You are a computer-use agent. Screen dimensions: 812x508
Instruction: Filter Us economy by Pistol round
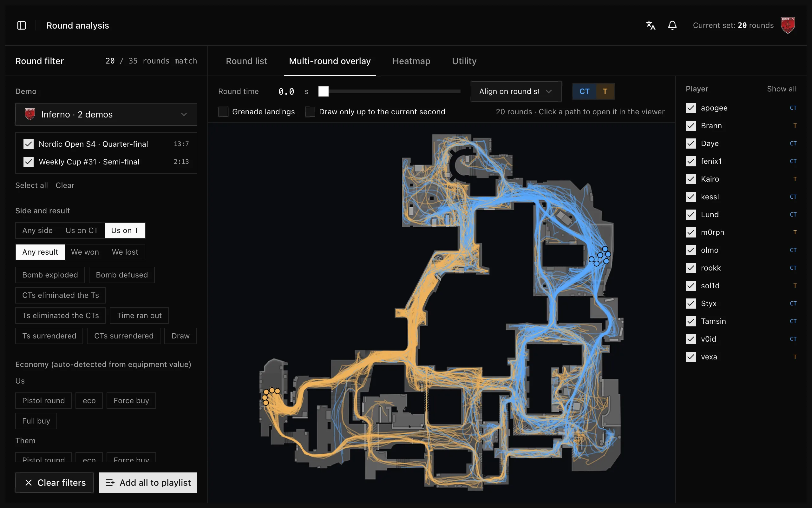tap(43, 401)
